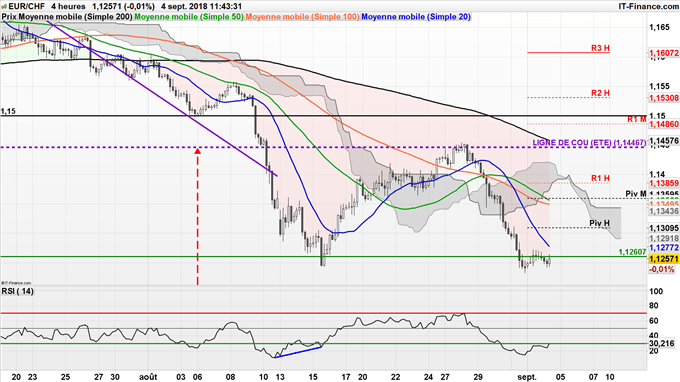
Task: Click the 1,14 price axis value
Action: point(657,174)
